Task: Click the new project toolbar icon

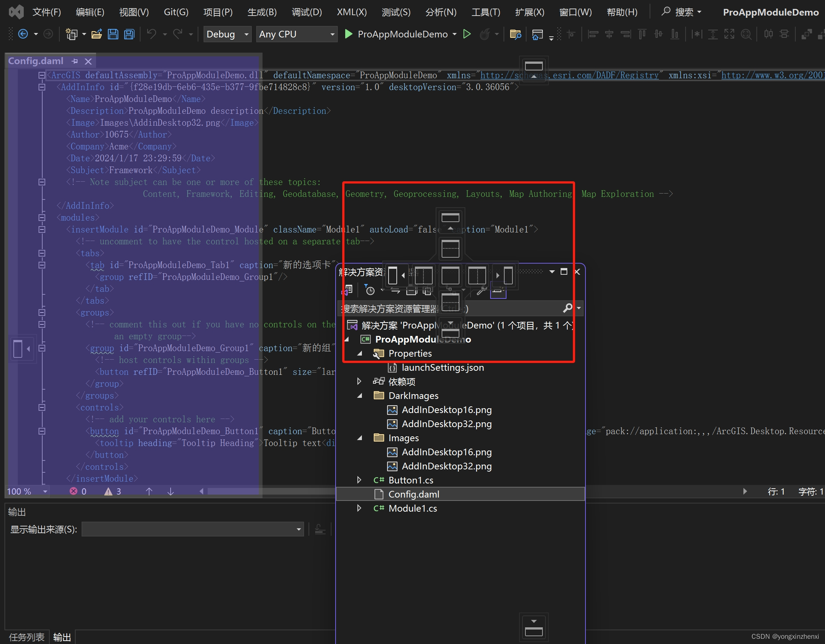Action: tap(71, 34)
